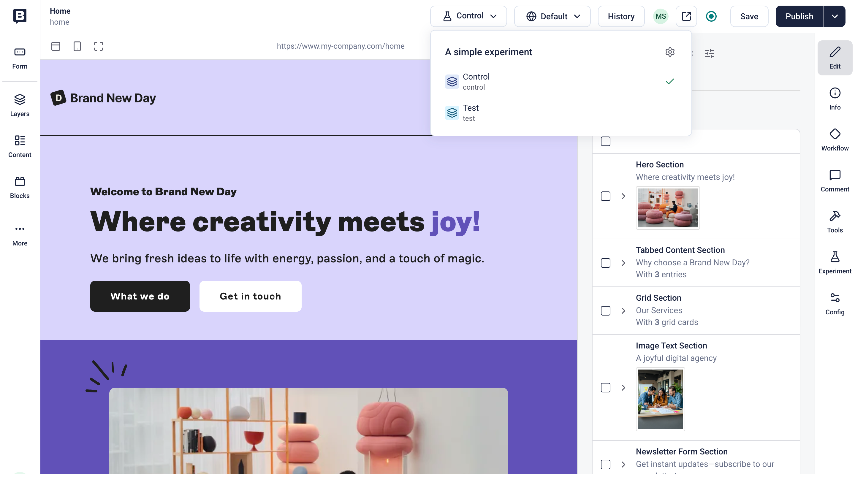Click the Image Text Section thumbnail
This screenshot has width=855, height=504.
pos(660,399)
